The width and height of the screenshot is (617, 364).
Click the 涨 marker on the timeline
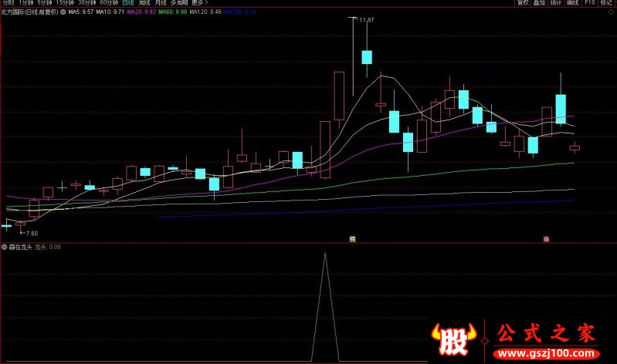point(545,239)
